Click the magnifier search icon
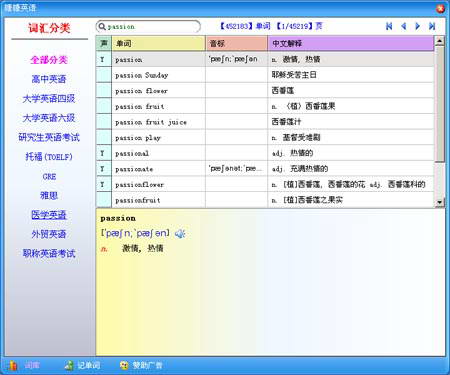 point(102,26)
